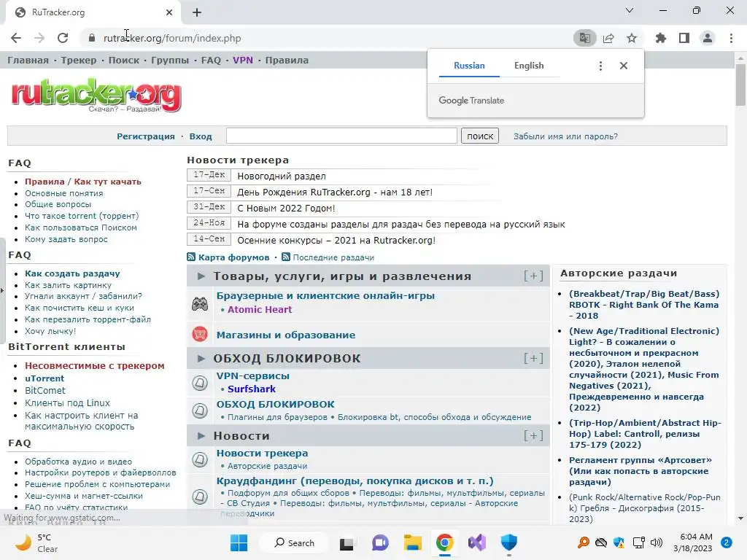Click [+] on the Новости header
747x560 pixels.
533,436
